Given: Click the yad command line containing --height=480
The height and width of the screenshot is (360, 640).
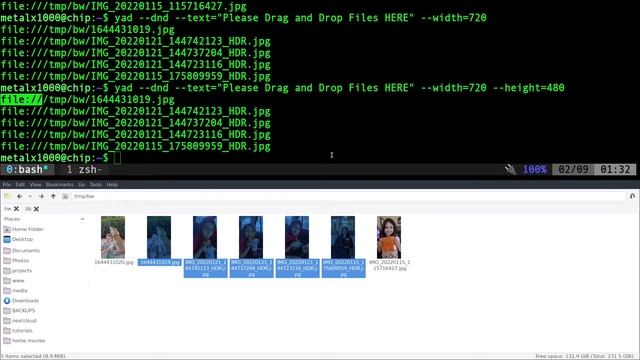Looking at the screenshot, I should [x=282, y=88].
